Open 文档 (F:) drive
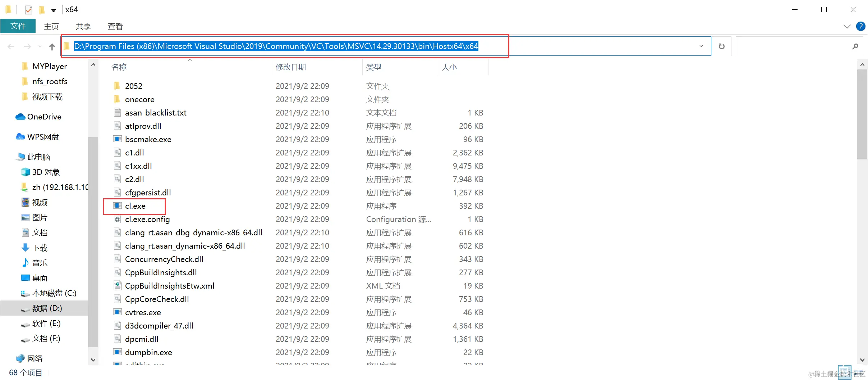The height and width of the screenshot is (380, 868). 46,339
